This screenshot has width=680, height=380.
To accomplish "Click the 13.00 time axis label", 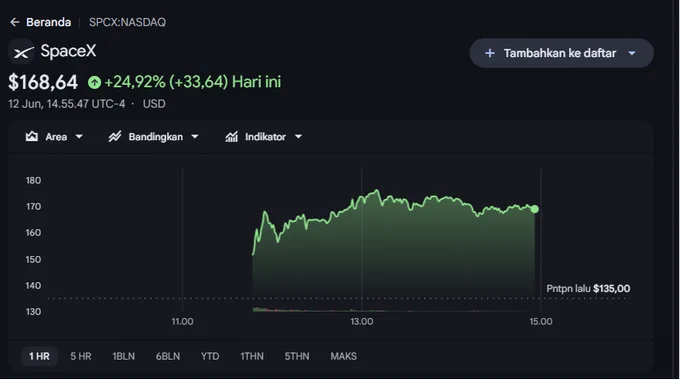I will (x=362, y=322).
